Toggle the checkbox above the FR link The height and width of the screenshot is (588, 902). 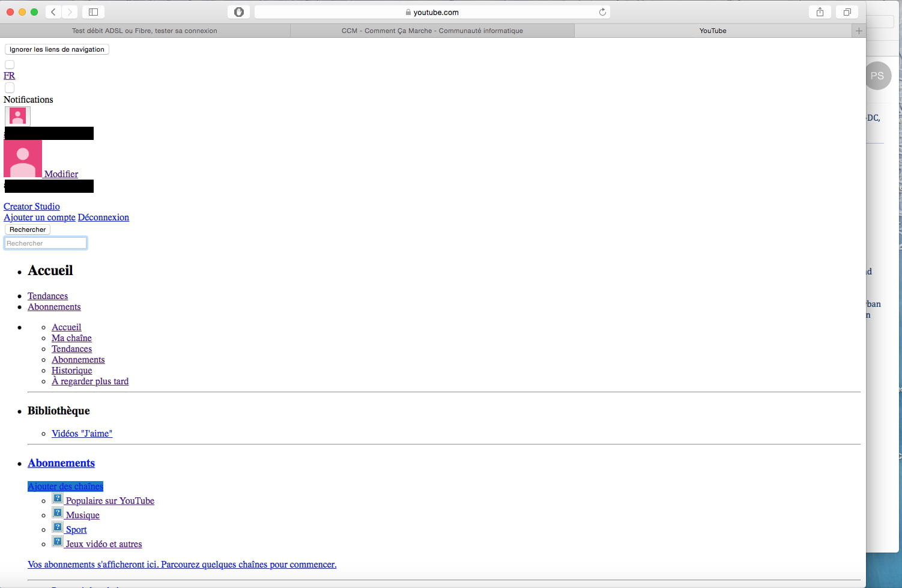10,64
